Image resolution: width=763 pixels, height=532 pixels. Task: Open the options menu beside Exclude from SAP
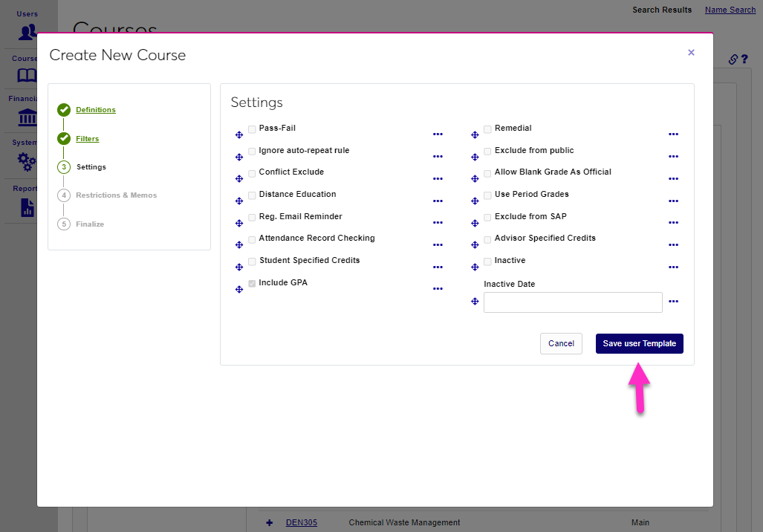(673, 222)
